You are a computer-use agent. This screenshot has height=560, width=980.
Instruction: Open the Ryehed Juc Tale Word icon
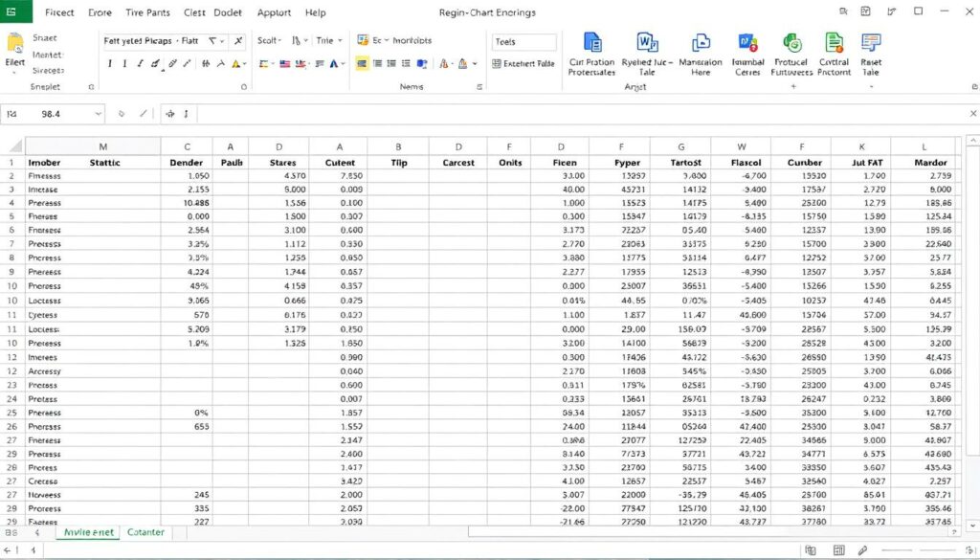coord(647,42)
